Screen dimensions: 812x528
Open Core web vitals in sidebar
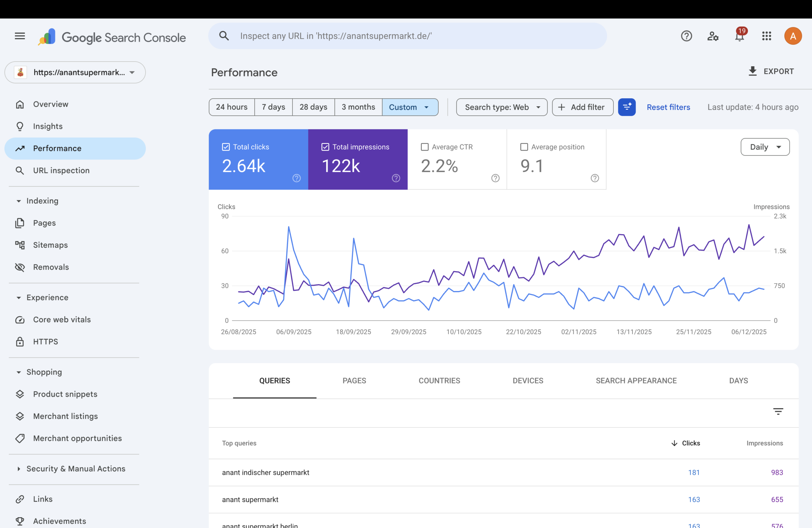[62, 320]
